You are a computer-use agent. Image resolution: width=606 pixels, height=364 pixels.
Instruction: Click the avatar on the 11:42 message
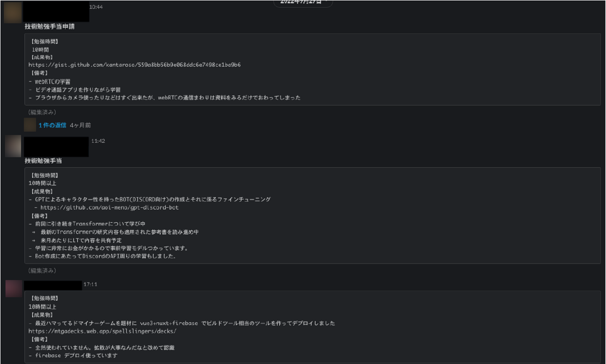(13, 146)
